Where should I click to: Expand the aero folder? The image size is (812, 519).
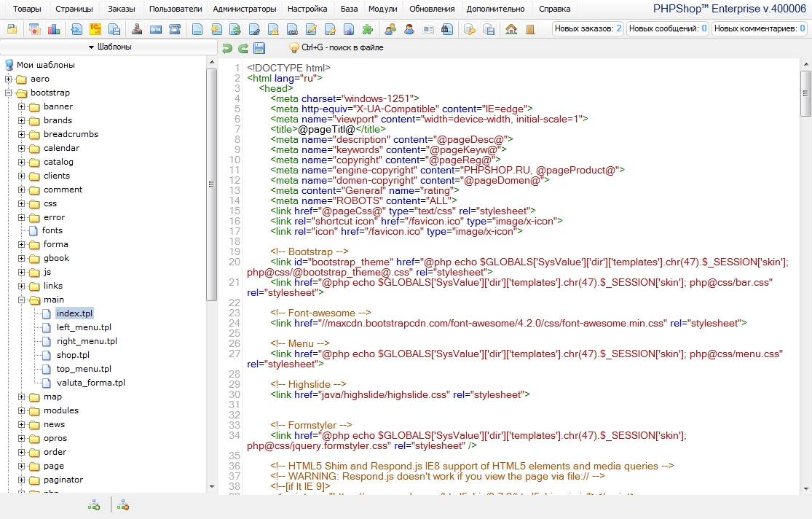[8, 79]
